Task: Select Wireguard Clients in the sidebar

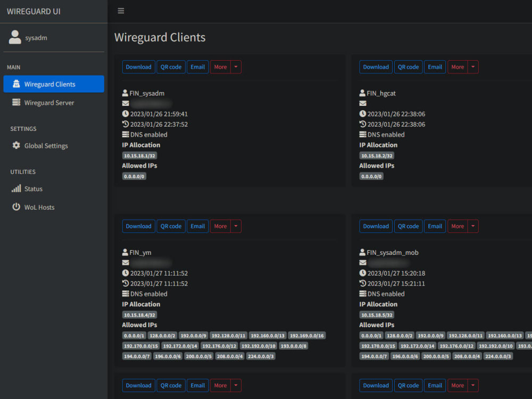Action: [x=53, y=84]
